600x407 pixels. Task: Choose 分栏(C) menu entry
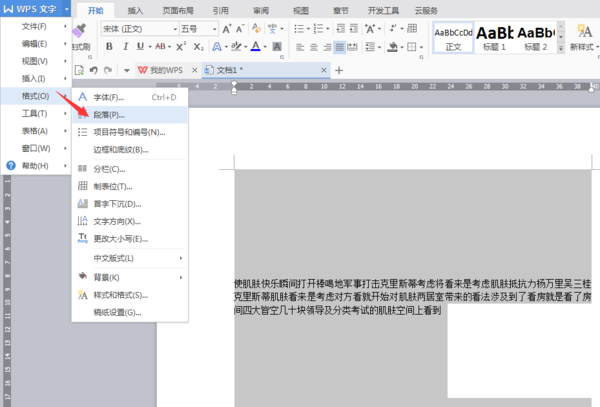[130, 169]
